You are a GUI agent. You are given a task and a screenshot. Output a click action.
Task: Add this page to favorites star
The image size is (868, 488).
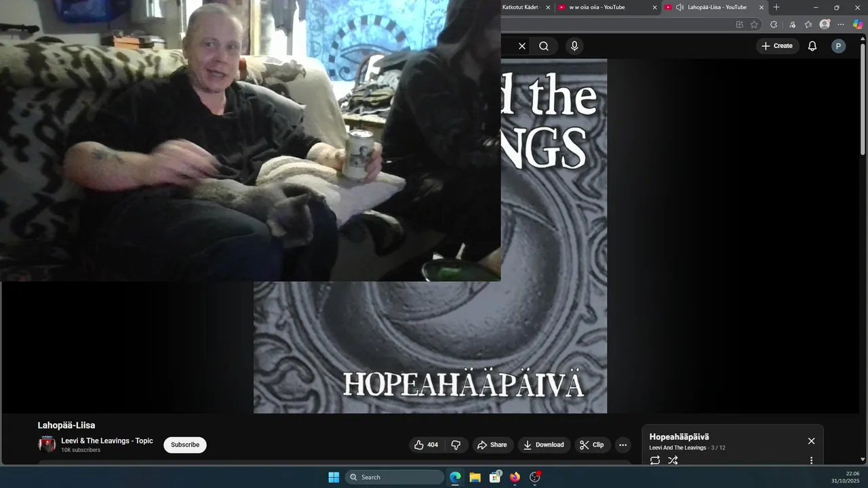(754, 24)
